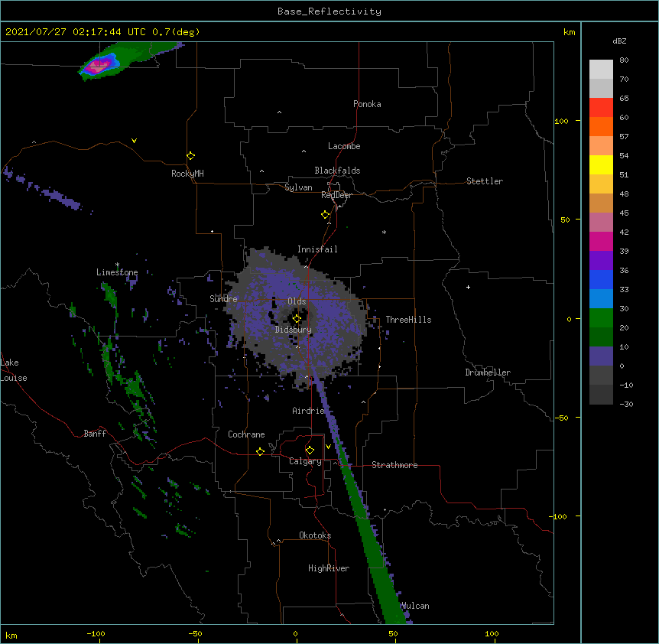
Task: Choose the light blue 33-30 dBZ swatch
Action: 601,298
